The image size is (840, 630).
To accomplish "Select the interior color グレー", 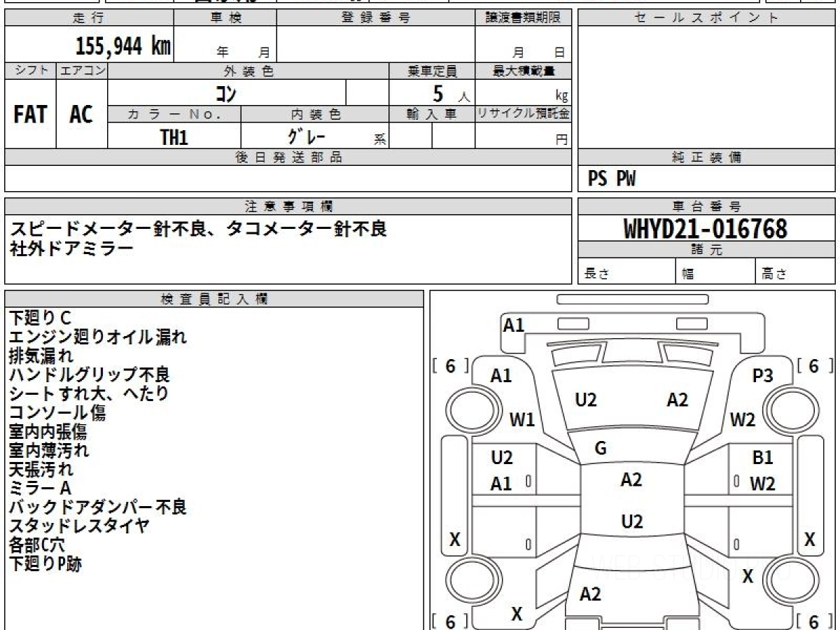I will (x=307, y=136).
